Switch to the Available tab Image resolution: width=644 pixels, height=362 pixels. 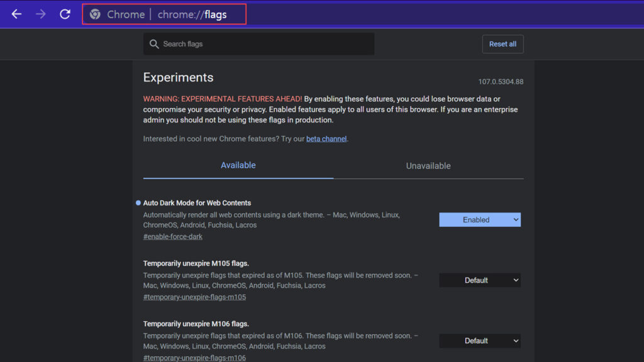pos(238,165)
